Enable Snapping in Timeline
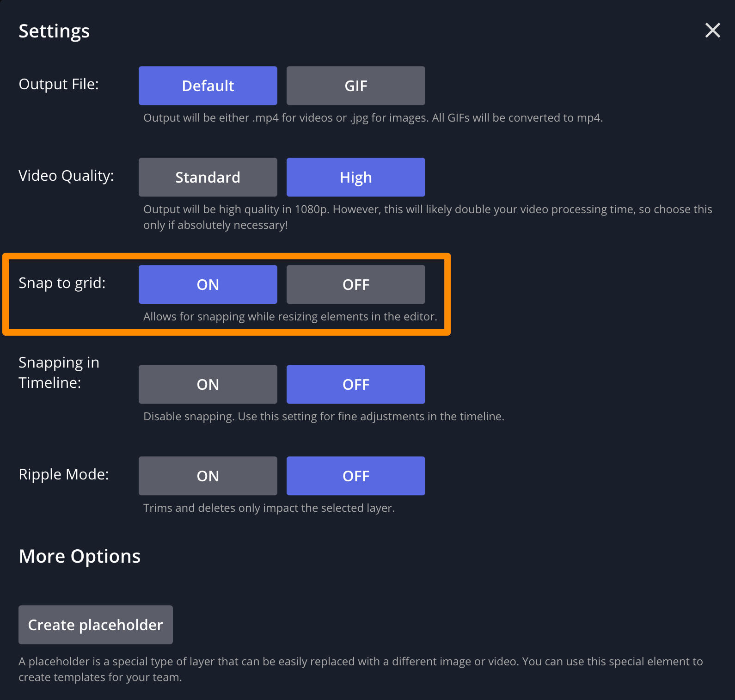Image resolution: width=735 pixels, height=700 pixels. point(208,384)
